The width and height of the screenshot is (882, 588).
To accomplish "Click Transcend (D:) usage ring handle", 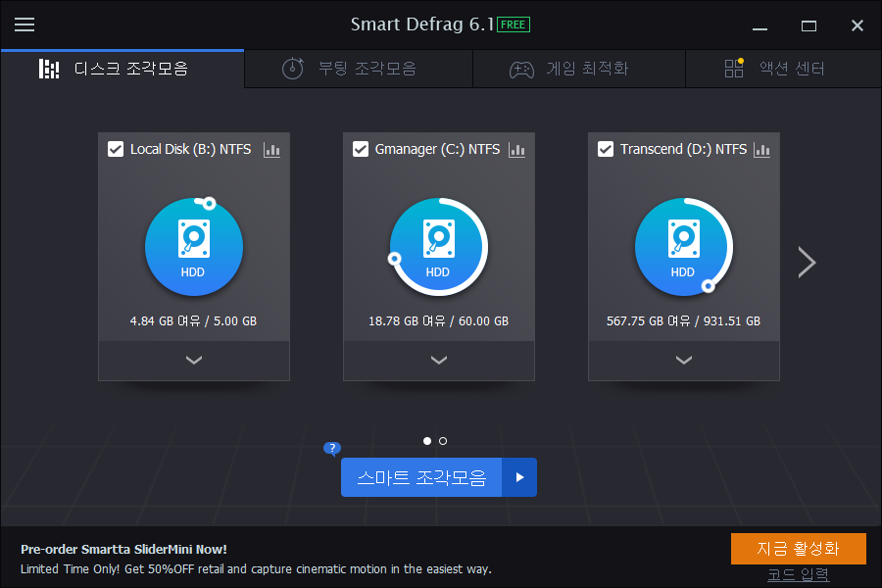I will (709, 286).
